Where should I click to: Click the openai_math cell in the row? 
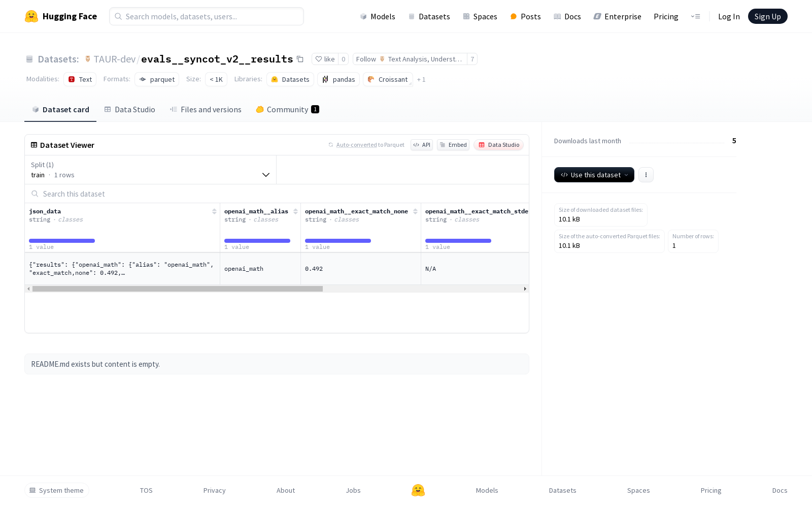click(x=260, y=269)
